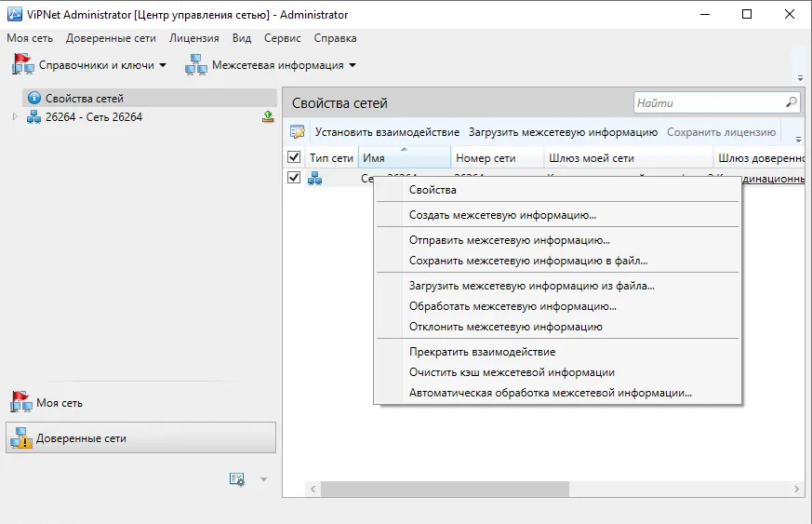Open the Сервис menu

point(282,38)
